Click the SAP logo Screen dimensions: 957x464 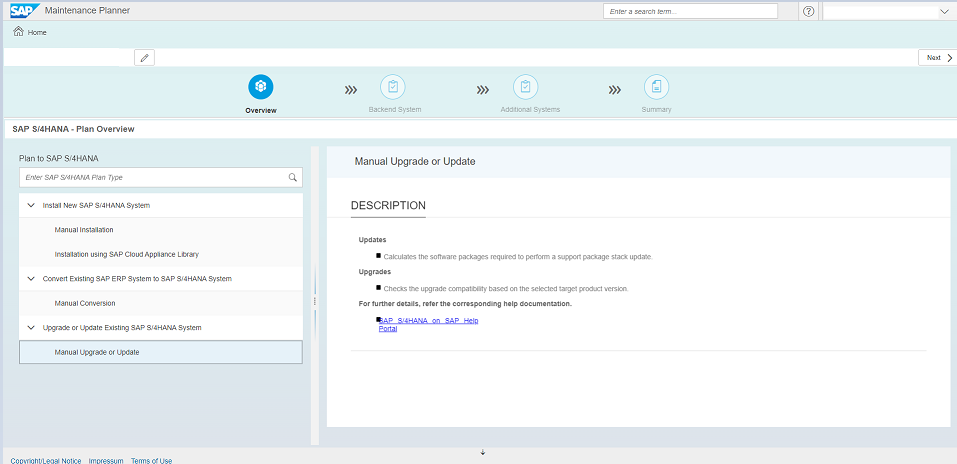pos(25,10)
